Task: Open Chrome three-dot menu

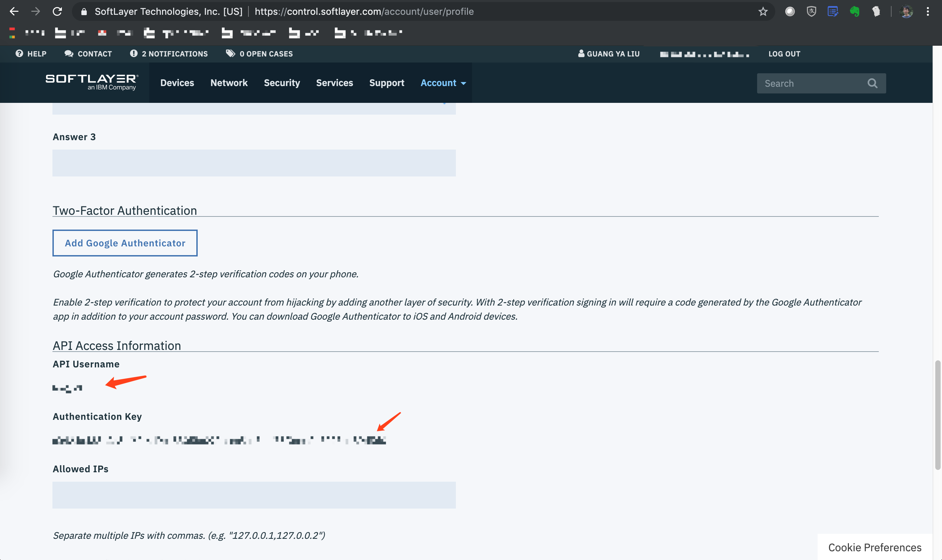Action: (927, 11)
